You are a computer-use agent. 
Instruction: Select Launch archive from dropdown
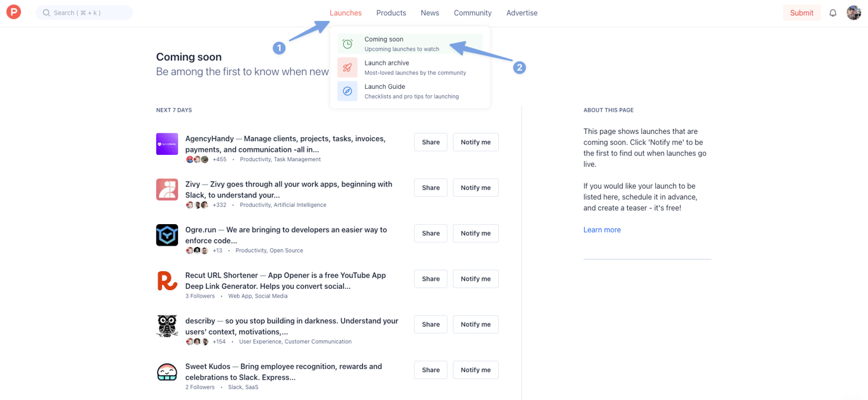pyautogui.click(x=410, y=67)
